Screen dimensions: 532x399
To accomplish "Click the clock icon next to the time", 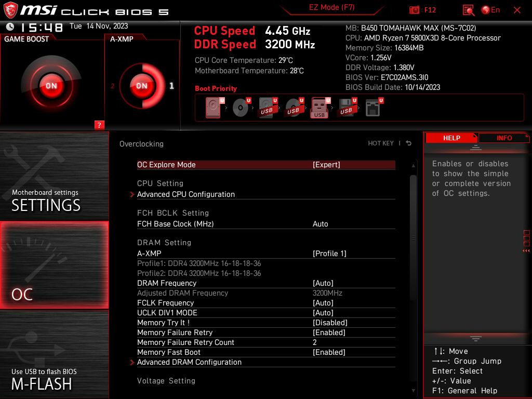I will (10, 26).
